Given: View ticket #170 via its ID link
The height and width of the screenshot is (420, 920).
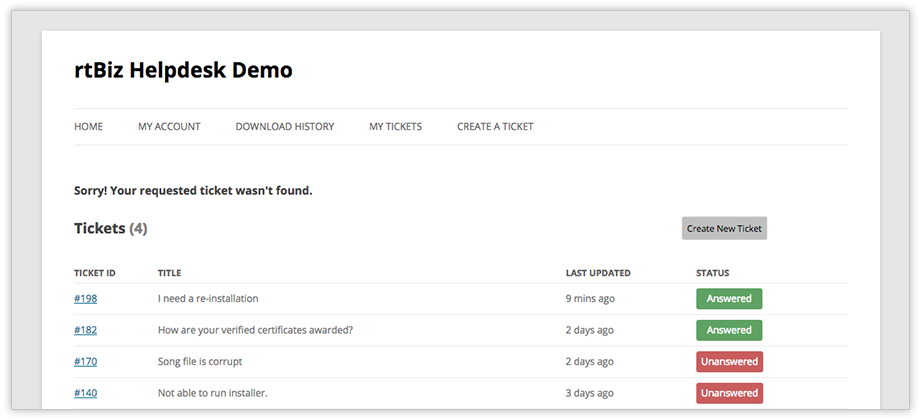Looking at the screenshot, I should pyautogui.click(x=85, y=362).
